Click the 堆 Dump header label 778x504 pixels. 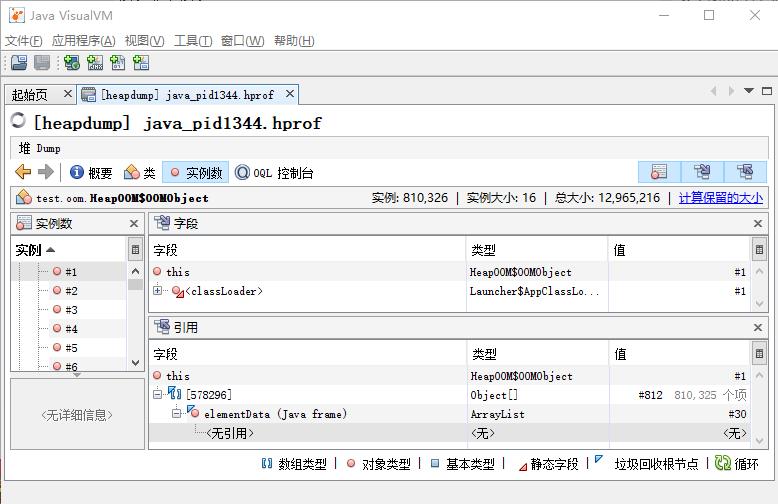click(40, 148)
